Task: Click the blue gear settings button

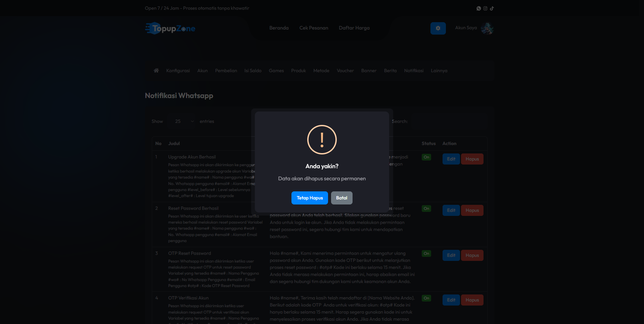Action: pos(438,28)
